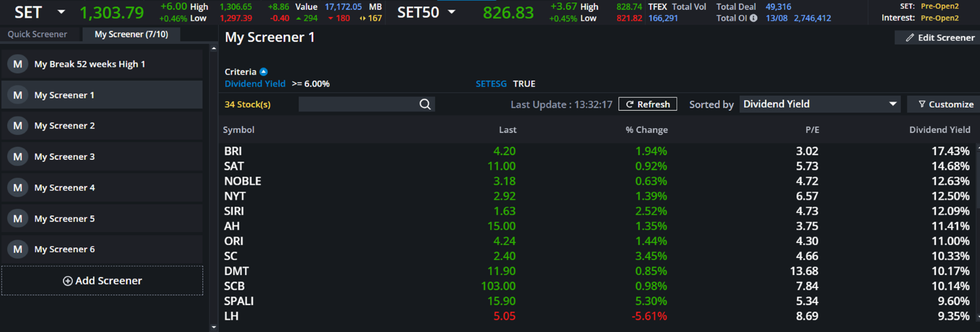Image resolution: width=980 pixels, height=332 pixels.
Task: Click the M icon for My Screener 3
Action: pyautogui.click(x=18, y=157)
